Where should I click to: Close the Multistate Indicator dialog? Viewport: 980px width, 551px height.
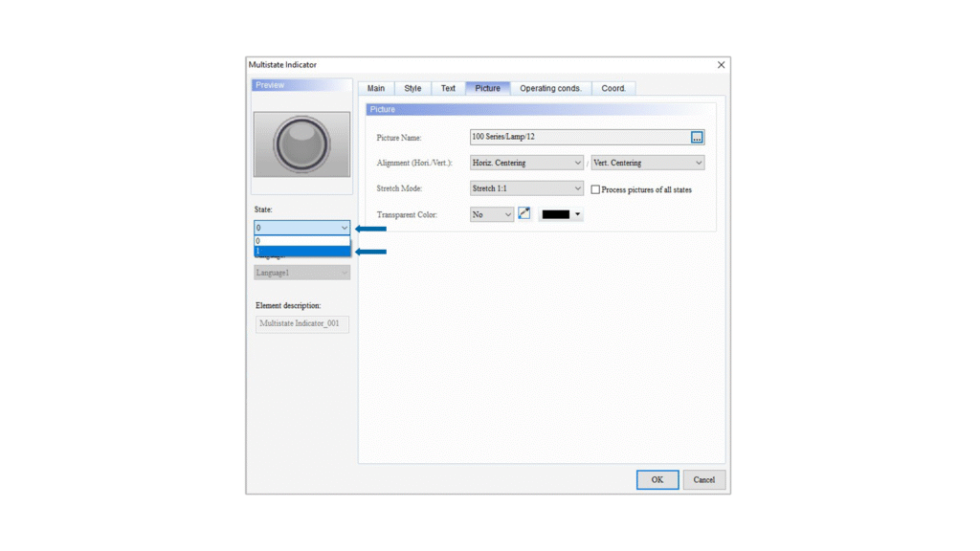point(721,65)
